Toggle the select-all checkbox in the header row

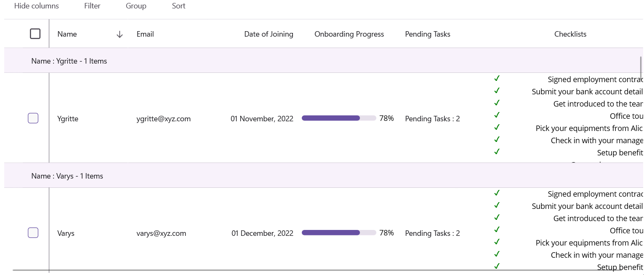click(x=35, y=33)
